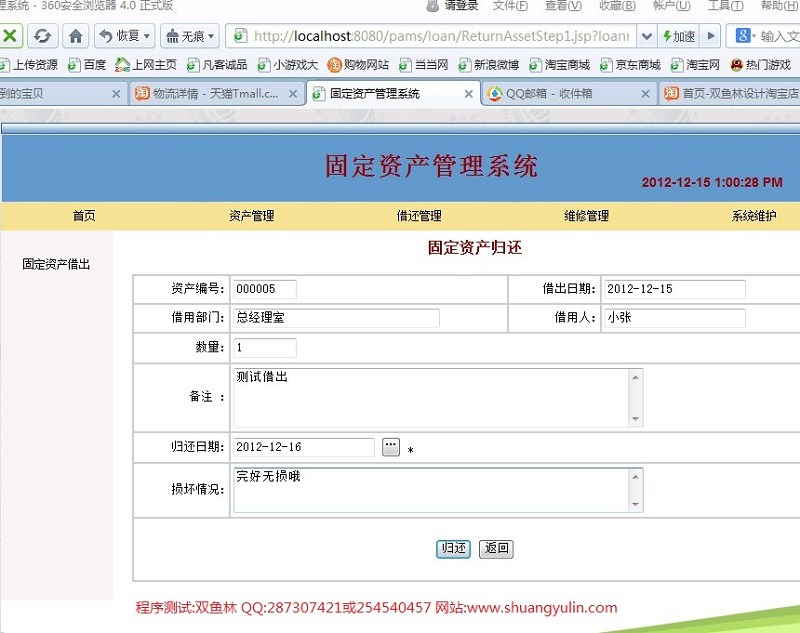This screenshot has height=633, width=800.
Task: Open the 新浪微博 bookmark
Action: click(489, 65)
